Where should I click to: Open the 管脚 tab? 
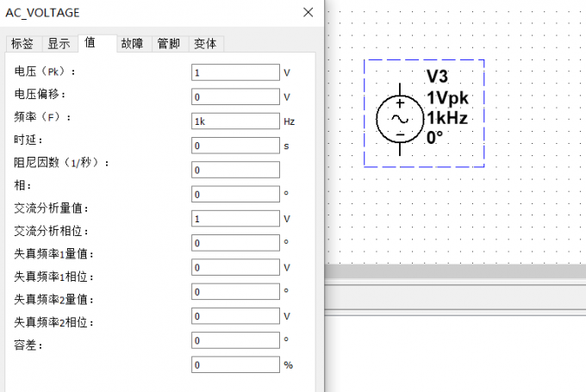[169, 44]
